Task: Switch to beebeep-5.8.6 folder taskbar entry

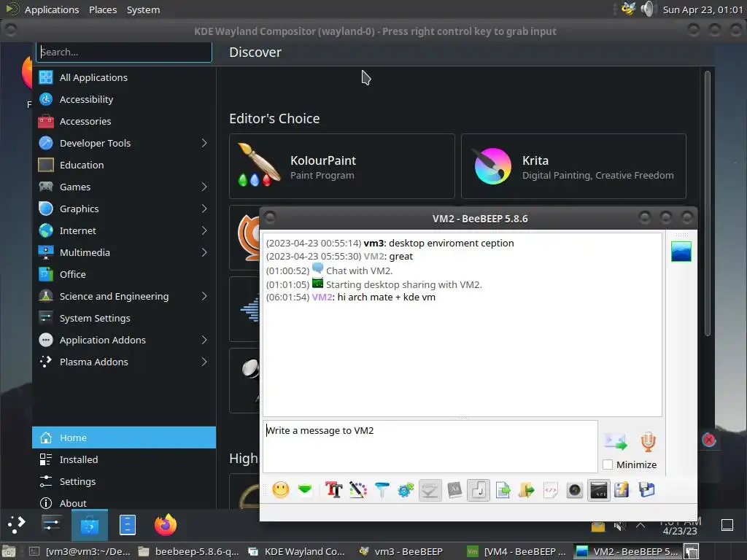Action: (x=189, y=551)
